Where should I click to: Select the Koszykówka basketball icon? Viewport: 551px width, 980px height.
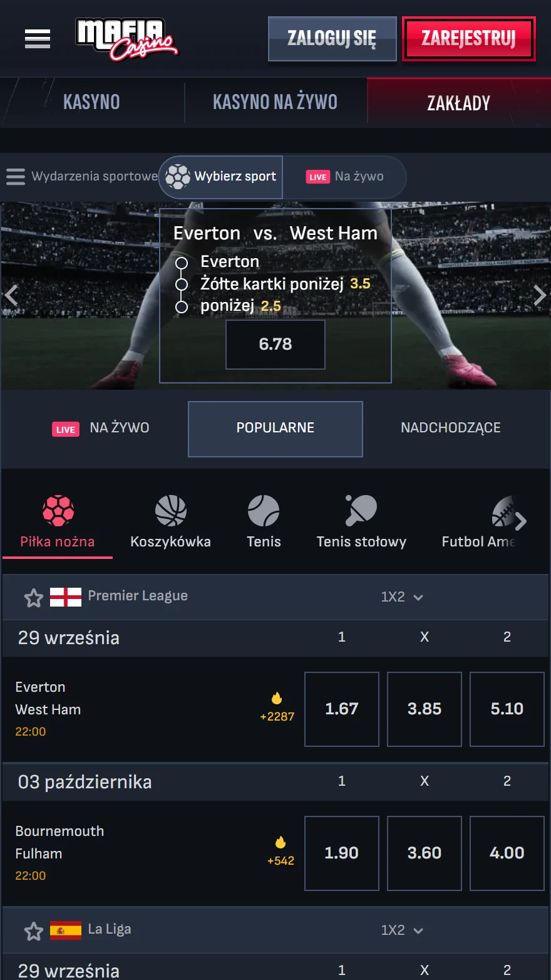(x=171, y=511)
